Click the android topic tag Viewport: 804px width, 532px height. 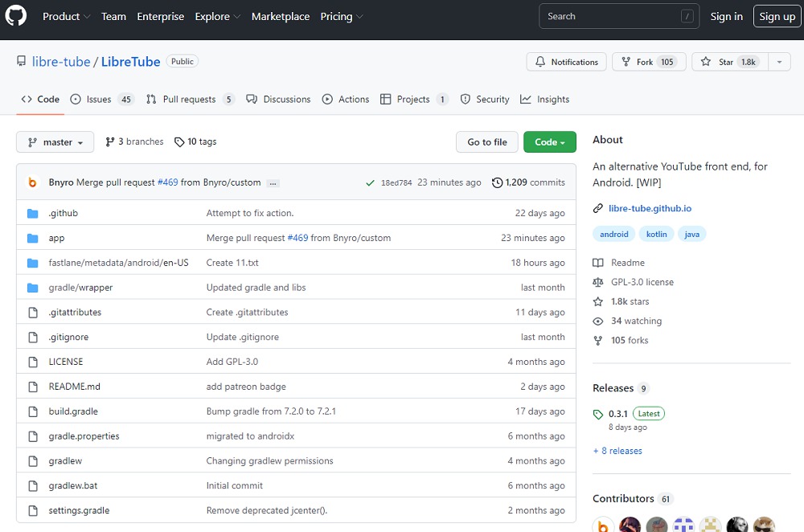[x=613, y=234]
